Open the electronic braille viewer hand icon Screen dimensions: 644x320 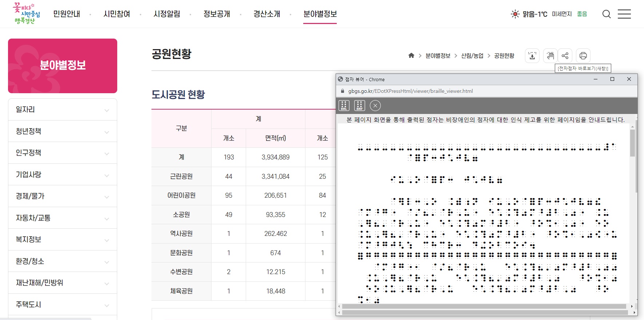pos(550,56)
